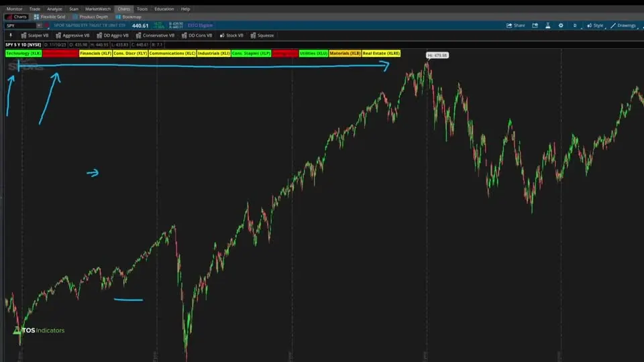
Task: Select the Charts main tab
Action: click(x=123, y=9)
